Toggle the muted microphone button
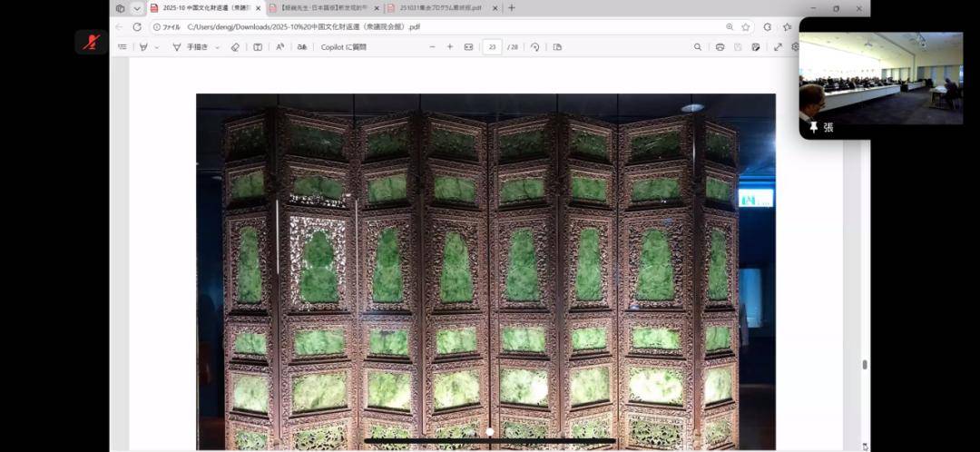Viewport: 980px width, 452px height. [x=91, y=42]
